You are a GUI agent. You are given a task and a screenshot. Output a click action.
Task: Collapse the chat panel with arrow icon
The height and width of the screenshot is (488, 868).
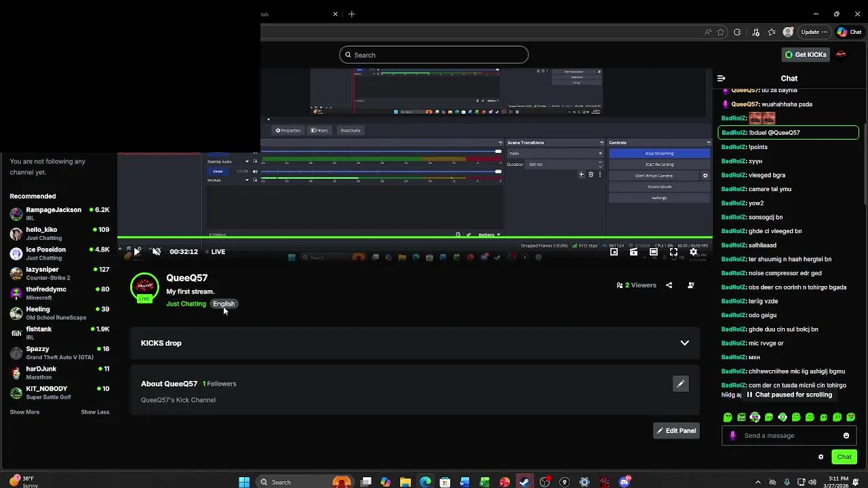[x=722, y=78]
